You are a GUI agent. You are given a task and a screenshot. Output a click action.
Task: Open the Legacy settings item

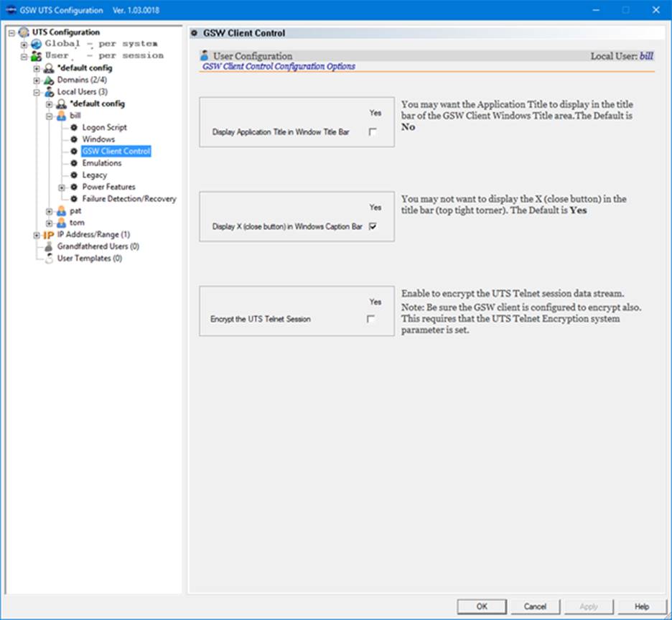(95, 175)
